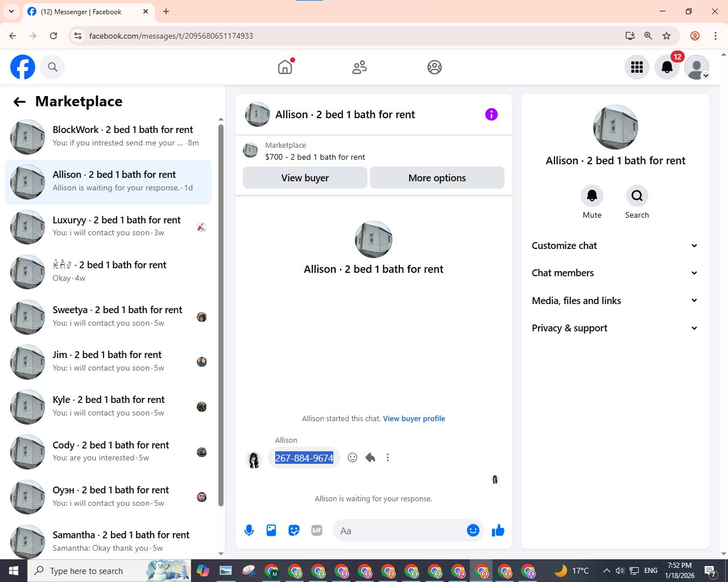React to Allison's message with emoji icon
The image size is (728, 582).
(353, 458)
